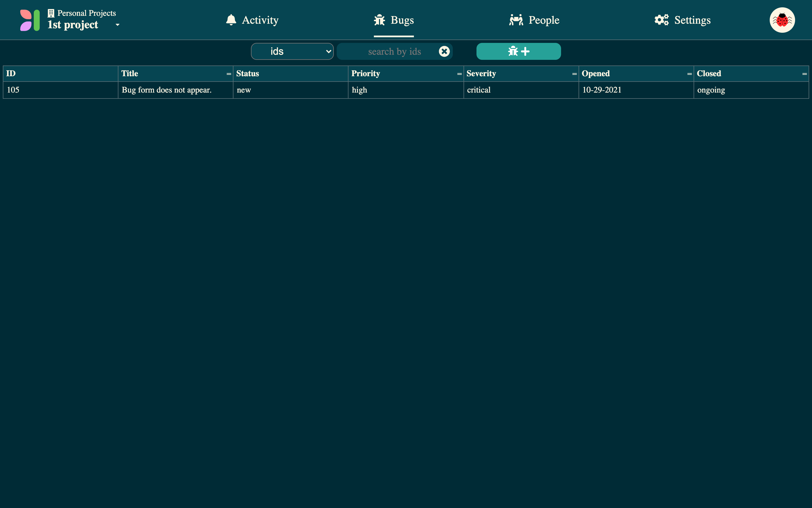This screenshot has width=812, height=508.
Task: Select bug ID 105 cell
Action: pos(60,90)
